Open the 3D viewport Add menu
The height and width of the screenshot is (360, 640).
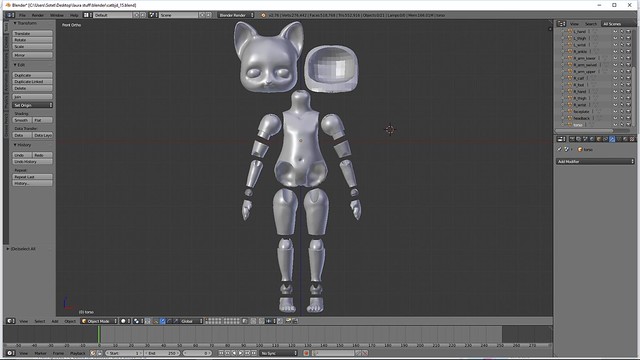[x=55, y=321]
